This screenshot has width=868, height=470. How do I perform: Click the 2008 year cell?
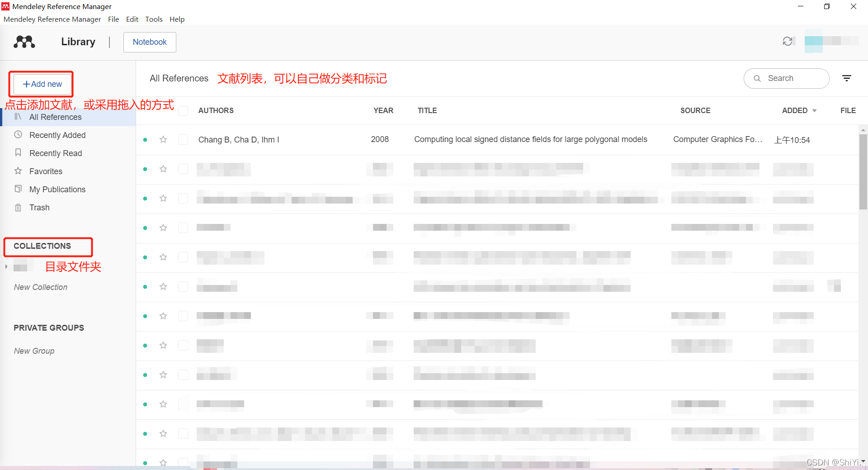380,139
